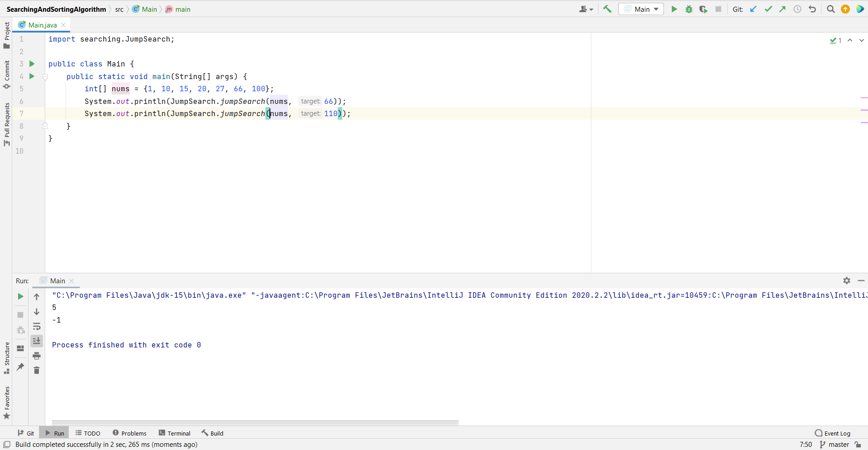Open the Event Log
Viewport: 868px width, 450px height.
(833, 433)
